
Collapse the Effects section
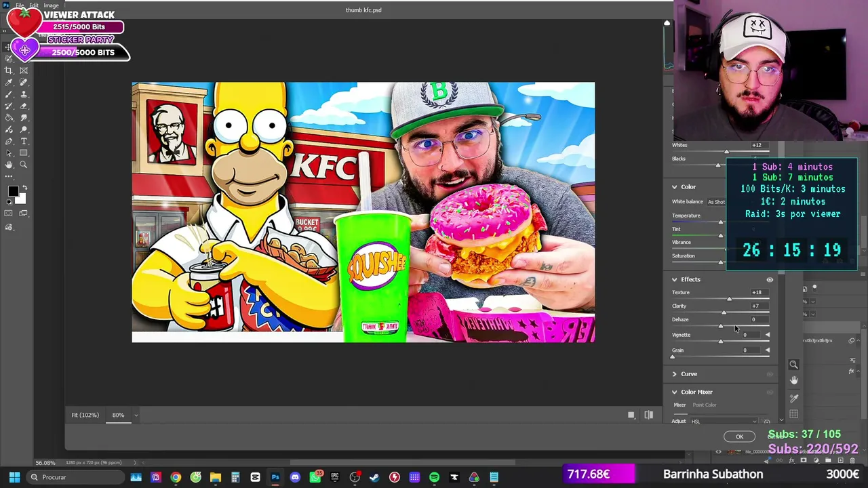click(x=675, y=279)
